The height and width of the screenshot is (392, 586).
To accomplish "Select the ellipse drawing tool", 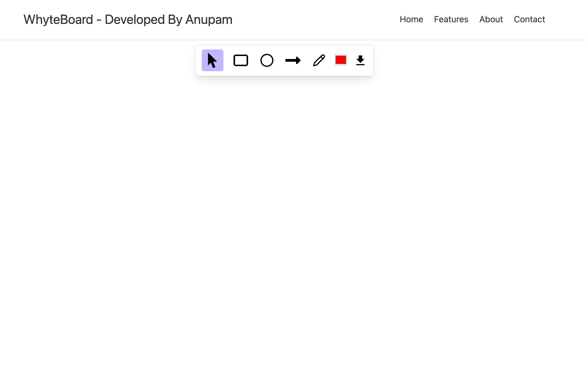I will point(267,60).
